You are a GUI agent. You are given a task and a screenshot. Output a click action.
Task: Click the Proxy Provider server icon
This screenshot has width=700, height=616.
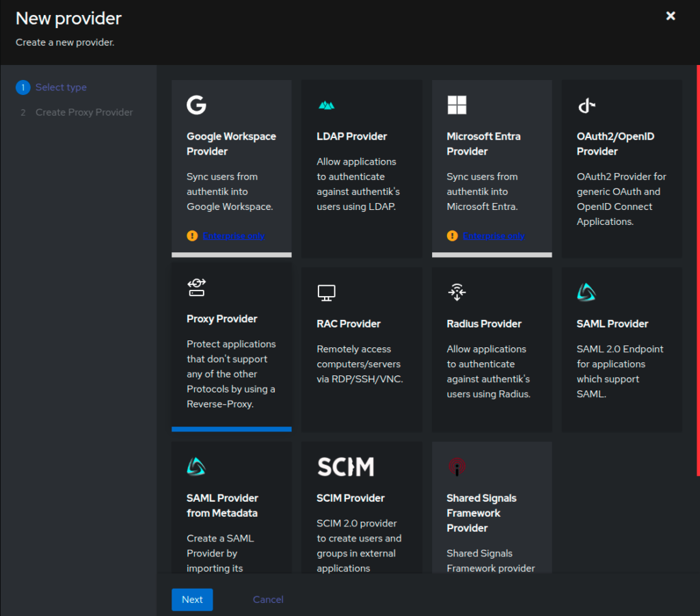pyautogui.click(x=196, y=287)
